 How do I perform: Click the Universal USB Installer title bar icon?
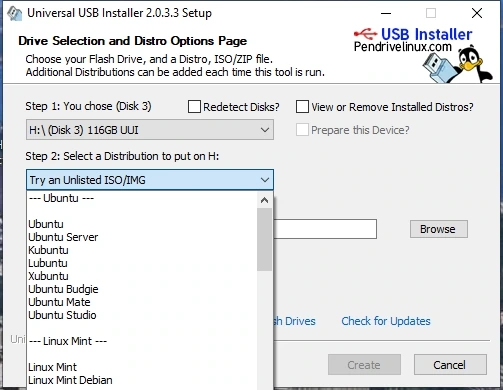14,14
